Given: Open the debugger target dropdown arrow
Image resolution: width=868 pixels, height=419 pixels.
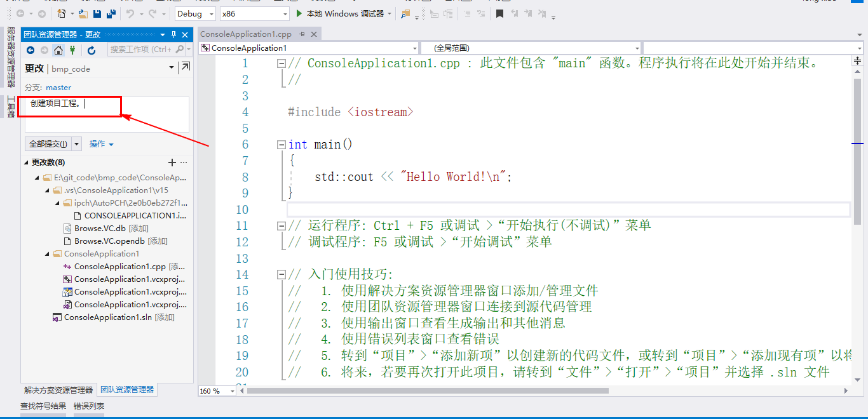Looking at the screenshot, I should point(389,13).
